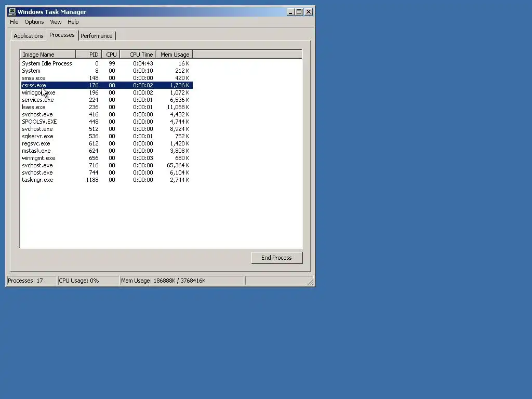Select svchost.exe with PID 716

[107, 166]
